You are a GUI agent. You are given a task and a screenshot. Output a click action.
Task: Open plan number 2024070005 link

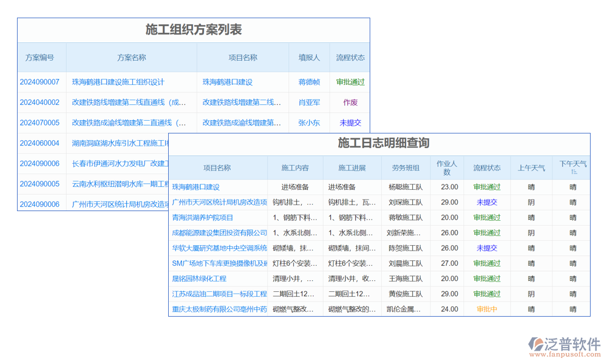[x=39, y=123]
